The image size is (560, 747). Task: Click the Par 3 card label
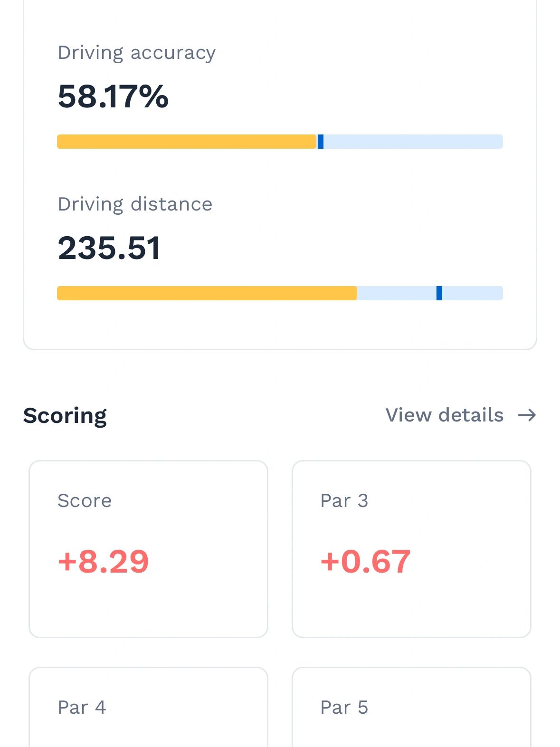click(344, 501)
